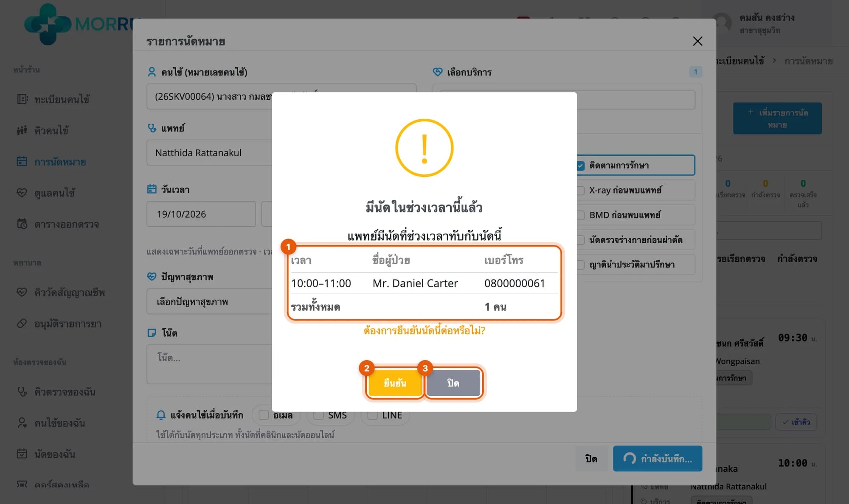Click อนุมัติรายการยา in the sidebar

67,324
